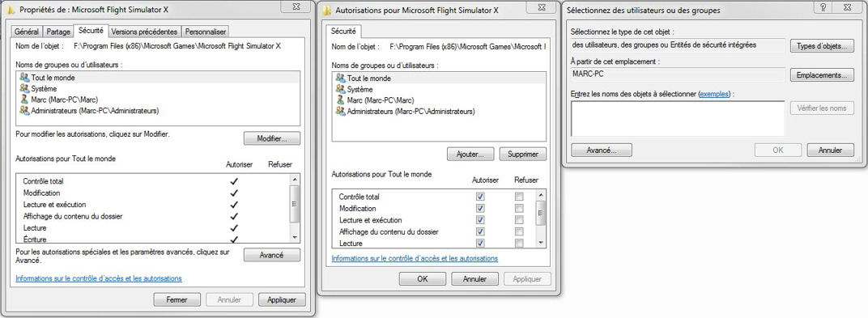Select the Marc user icon in Propriétés list

[23, 100]
